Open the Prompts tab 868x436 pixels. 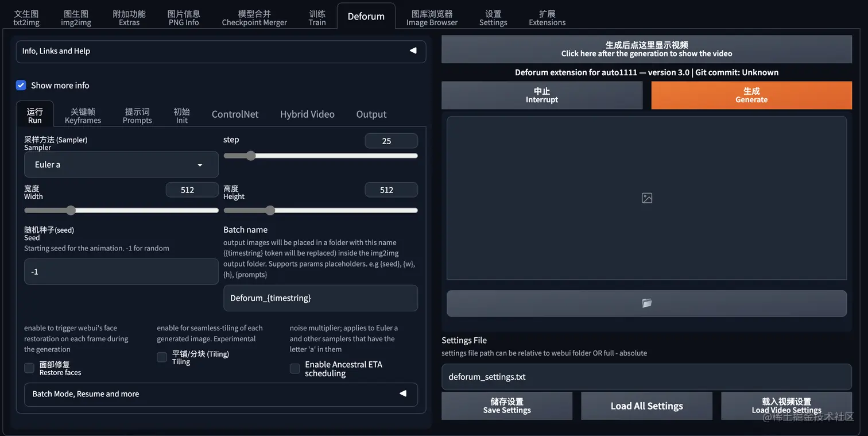[x=137, y=114]
